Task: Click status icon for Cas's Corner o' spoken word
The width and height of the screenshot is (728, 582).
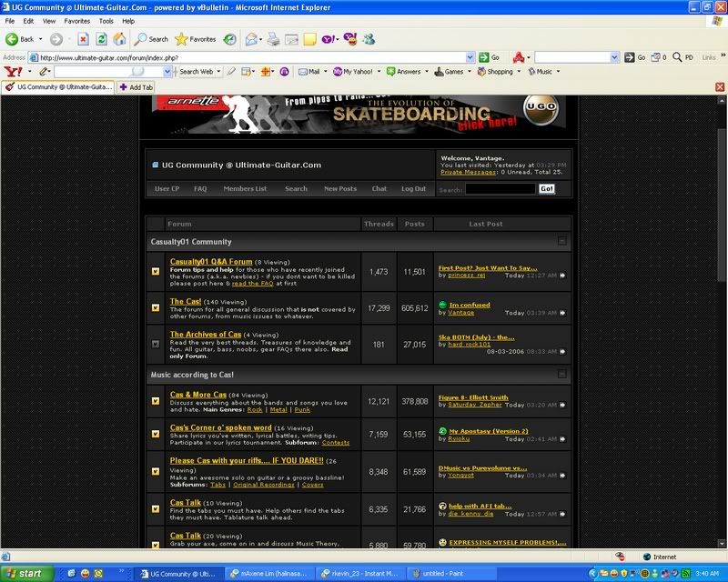Action: click(156, 434)
